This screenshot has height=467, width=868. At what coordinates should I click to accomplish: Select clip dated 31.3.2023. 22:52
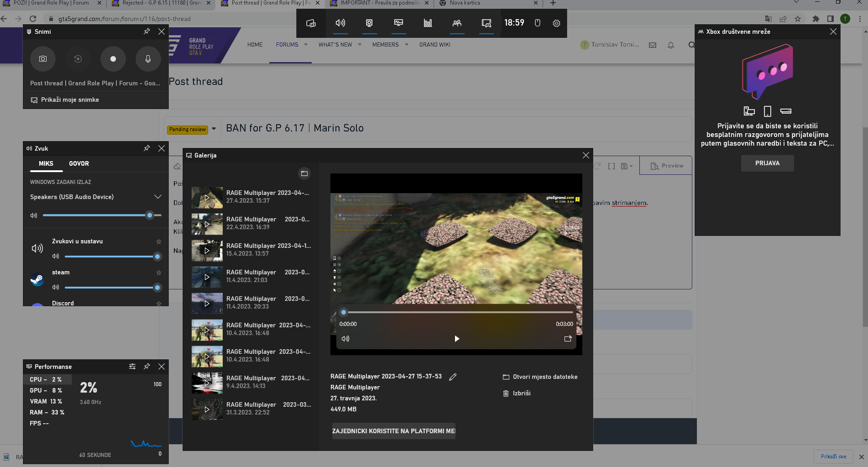pyautogui.click(x=251, y=409)
